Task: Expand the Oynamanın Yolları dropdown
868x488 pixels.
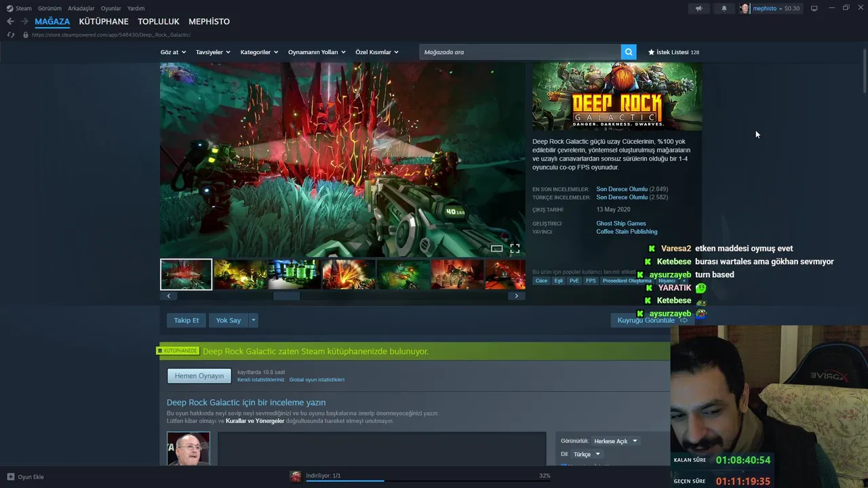Action: [317, 52]
